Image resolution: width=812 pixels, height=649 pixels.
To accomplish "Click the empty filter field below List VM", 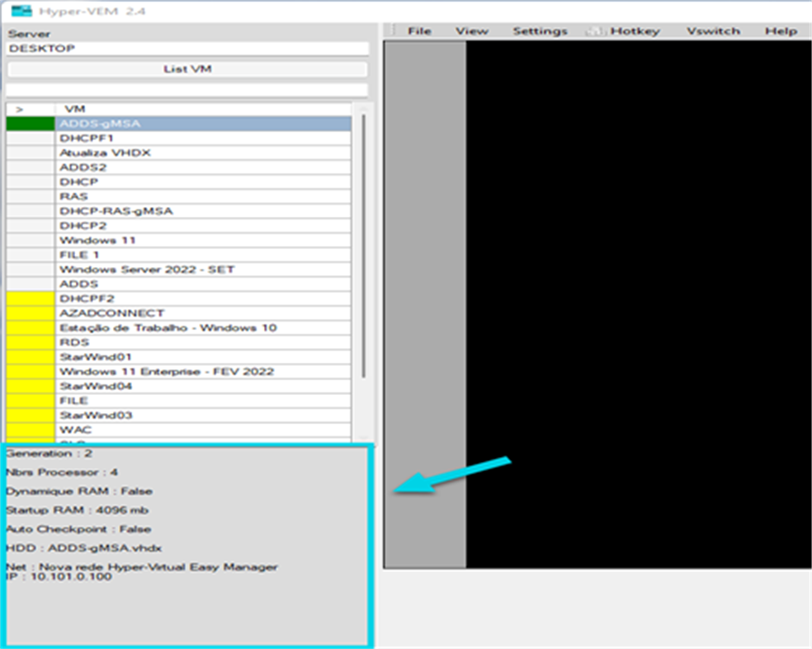I will [x=186, y=90].
